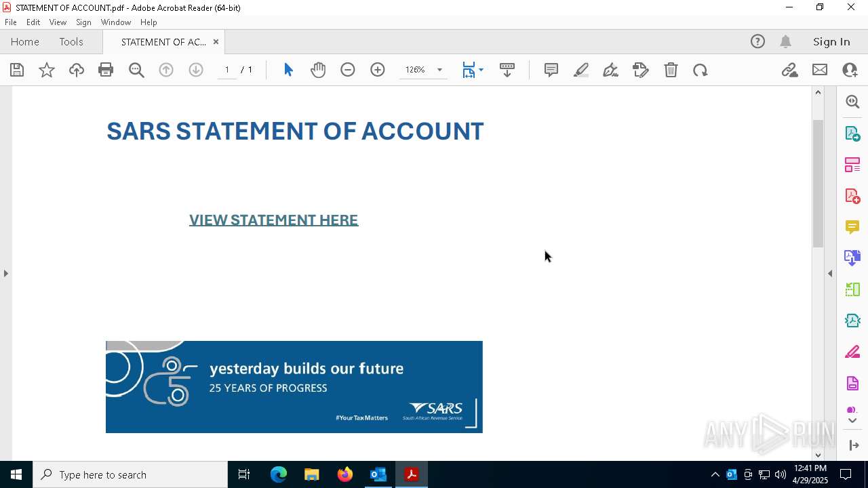The width and height of the screenshot is (868, 488).
Task: Open Comment tool in right pane
Action: tap(852, 227)
